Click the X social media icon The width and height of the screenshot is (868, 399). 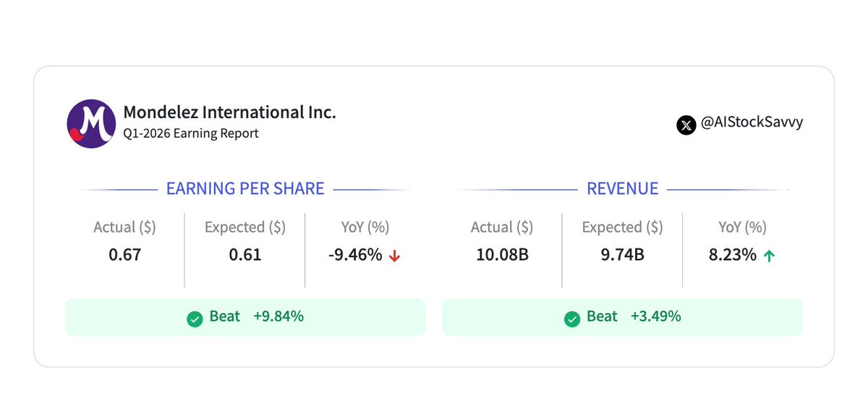point(686,125)
